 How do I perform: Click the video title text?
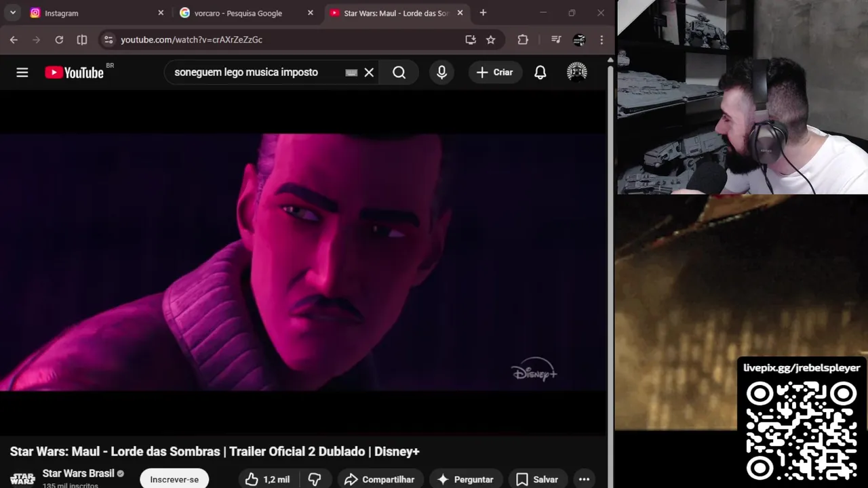[x=215, y=451]
